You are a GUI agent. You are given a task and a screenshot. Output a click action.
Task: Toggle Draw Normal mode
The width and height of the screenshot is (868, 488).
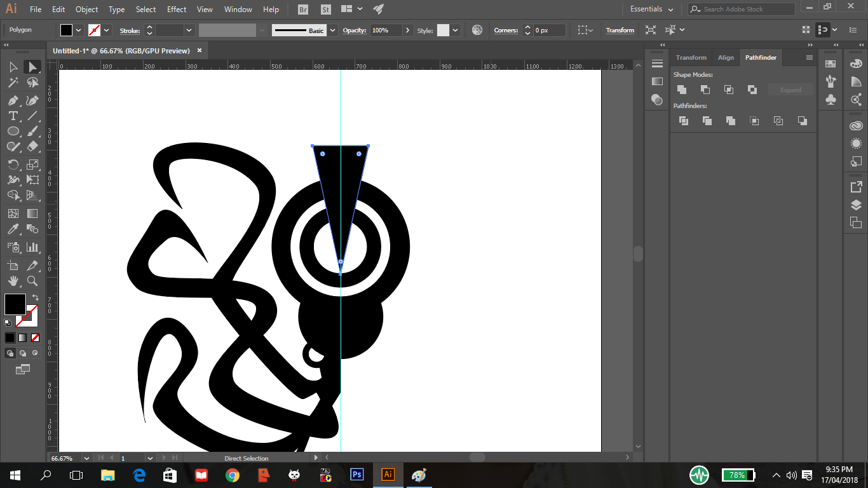click(x=10, y=353)
